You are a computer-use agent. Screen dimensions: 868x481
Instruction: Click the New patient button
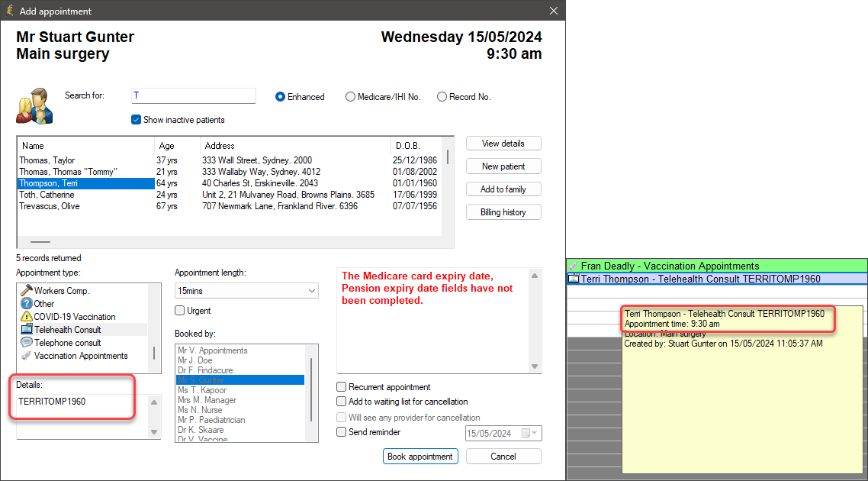pos(503,166)
